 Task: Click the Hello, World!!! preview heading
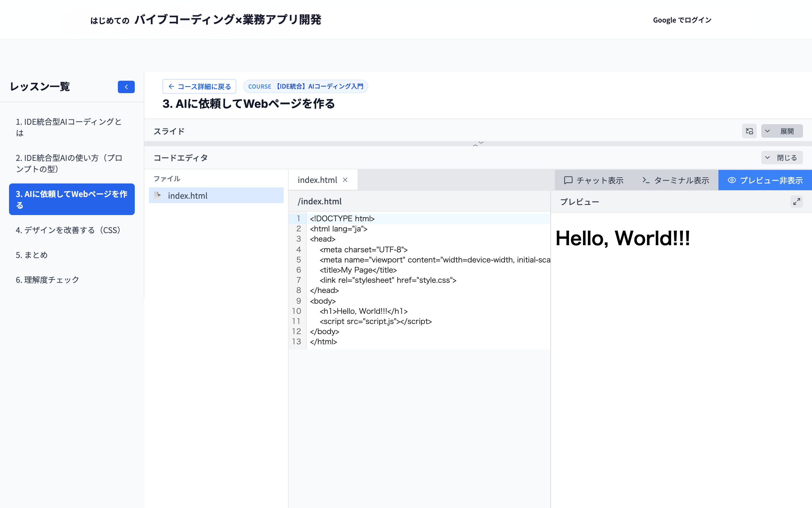point(623,238)
